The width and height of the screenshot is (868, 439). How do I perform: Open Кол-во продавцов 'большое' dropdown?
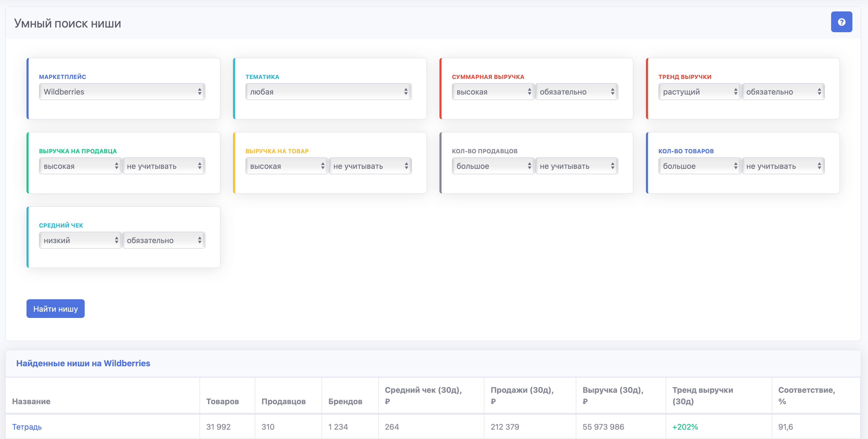pyautogui.click(x=493, y=166)
